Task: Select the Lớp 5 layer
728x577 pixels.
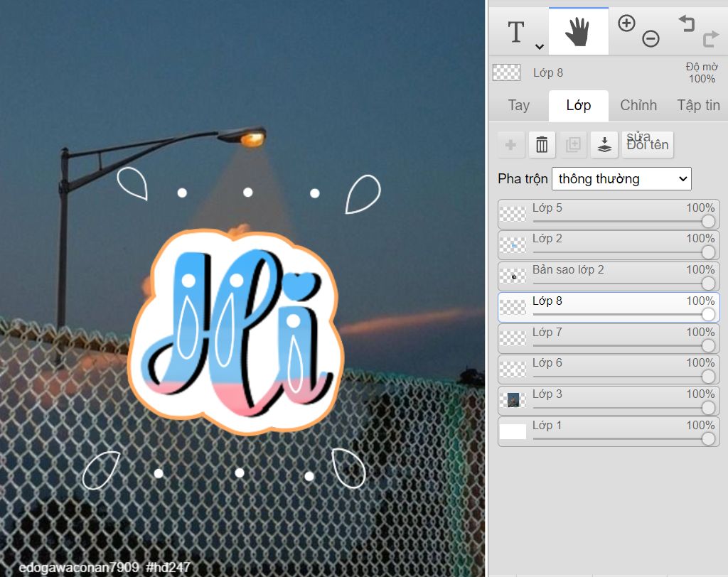Action: 609,214
